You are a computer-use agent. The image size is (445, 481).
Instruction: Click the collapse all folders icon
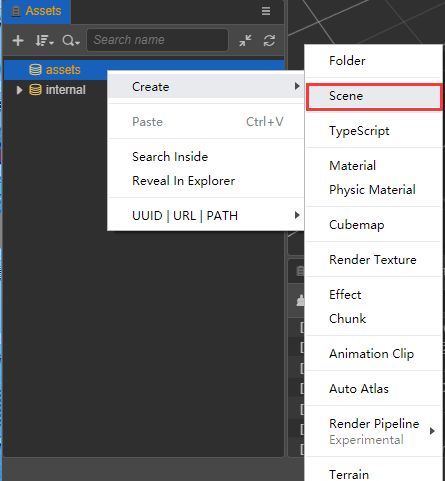[245, 41]
